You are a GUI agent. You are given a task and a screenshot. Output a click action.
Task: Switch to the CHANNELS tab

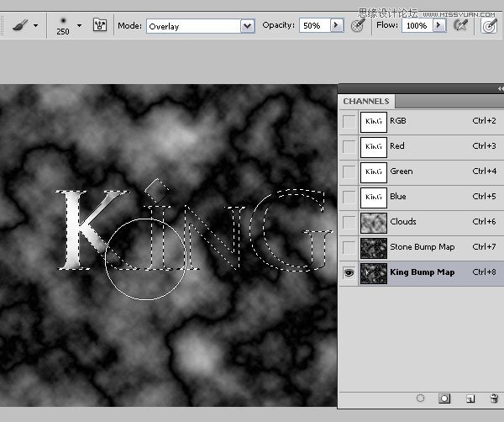tap(366, 102)
